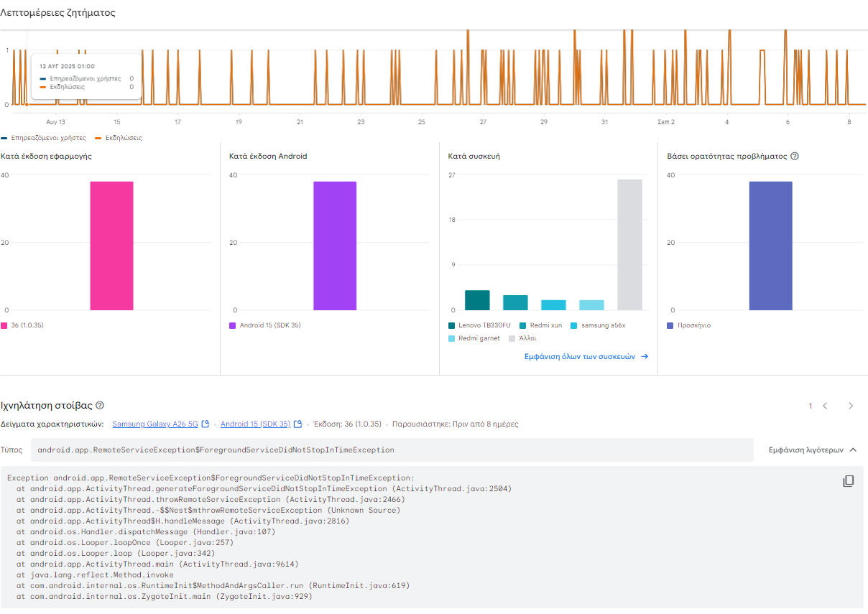This screenshot has height=614, width=868.
Task: Click the purple Android 15 legend swatch
Action: point(233,325)
